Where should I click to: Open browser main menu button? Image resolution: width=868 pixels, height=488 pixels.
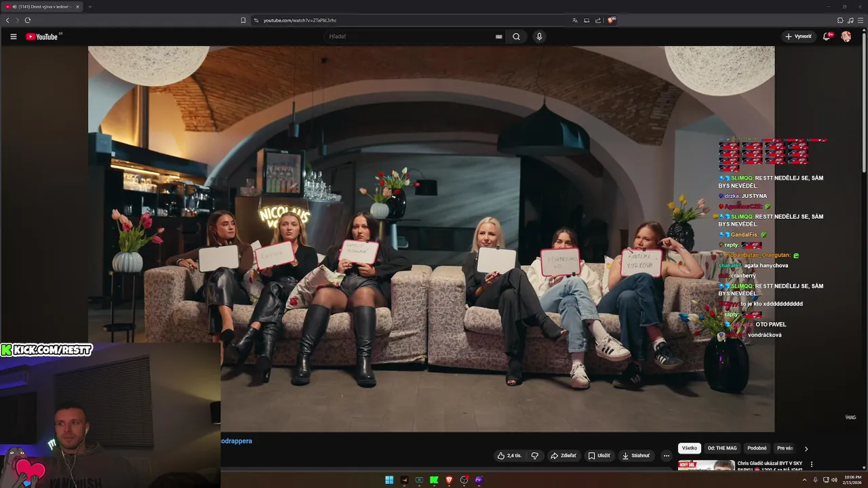click(861, 20)
